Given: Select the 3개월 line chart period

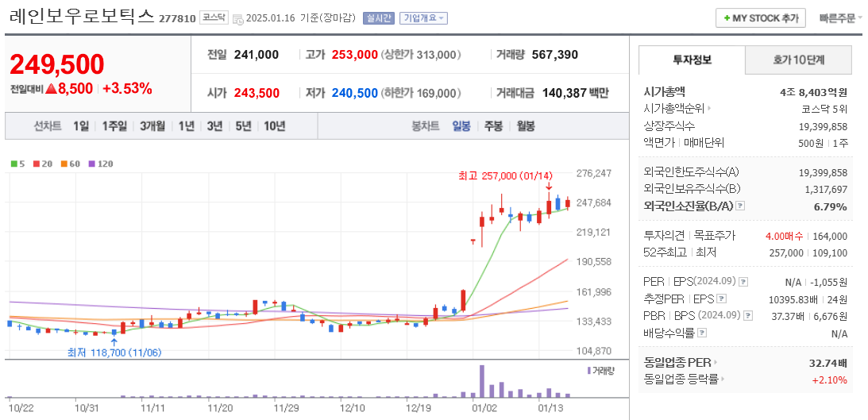Looking at the screenshot, I should [152, 126].
